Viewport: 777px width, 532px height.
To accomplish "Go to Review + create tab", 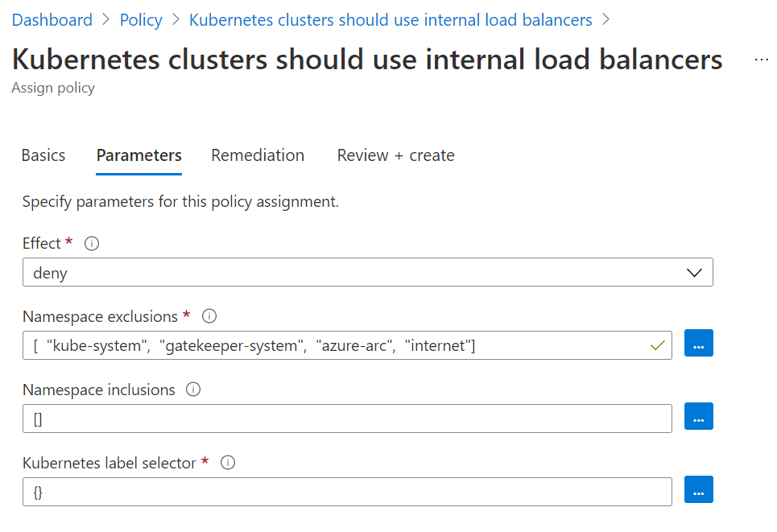I will tap(395, 155).
